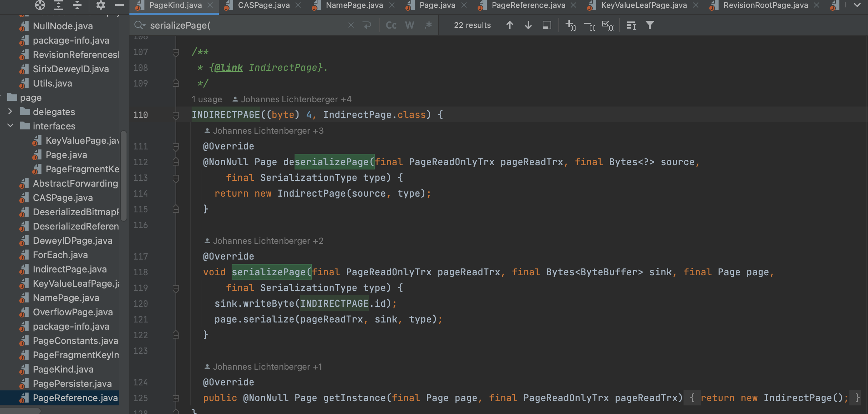Go to next search occurrence arrow
This screenshot has width=868, height=414.
528,25
